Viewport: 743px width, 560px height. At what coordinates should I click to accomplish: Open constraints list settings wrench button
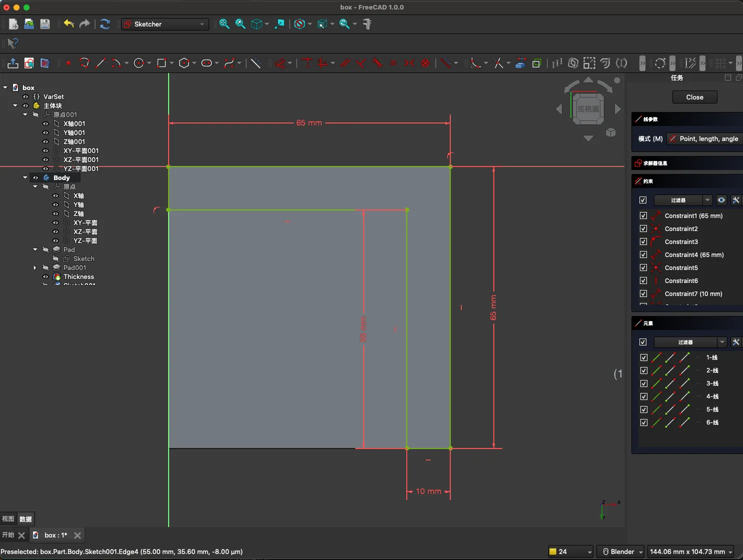(736, 200)
